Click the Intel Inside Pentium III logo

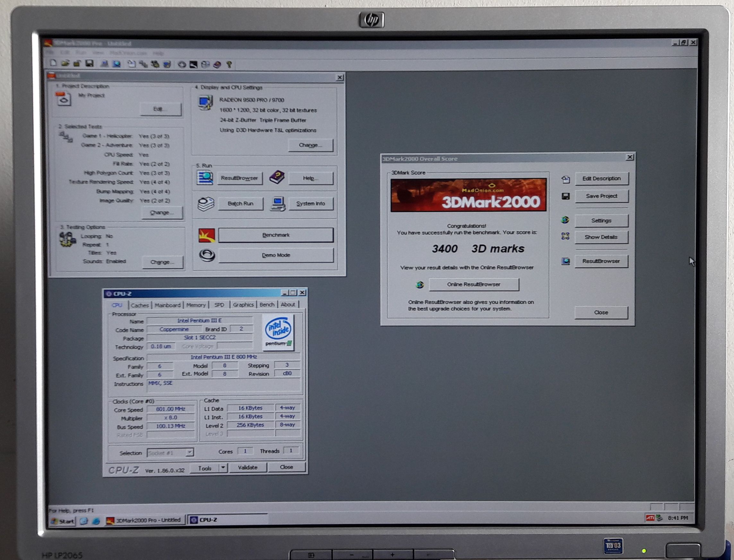pyautogui.click(x=278, y=332)
